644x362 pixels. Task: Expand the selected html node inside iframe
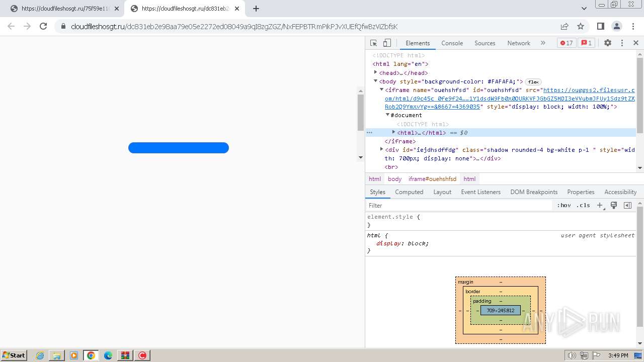click(393, 132)
